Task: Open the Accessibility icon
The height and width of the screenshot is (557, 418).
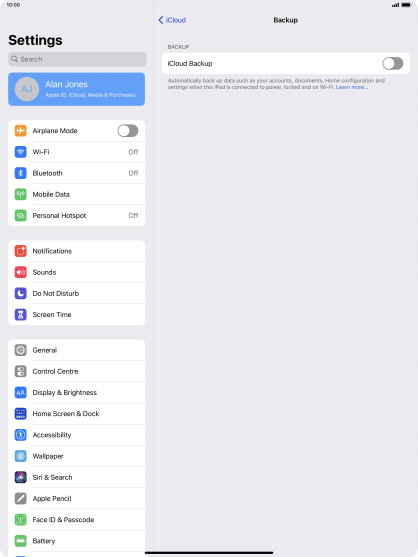Action: (21, 435)
